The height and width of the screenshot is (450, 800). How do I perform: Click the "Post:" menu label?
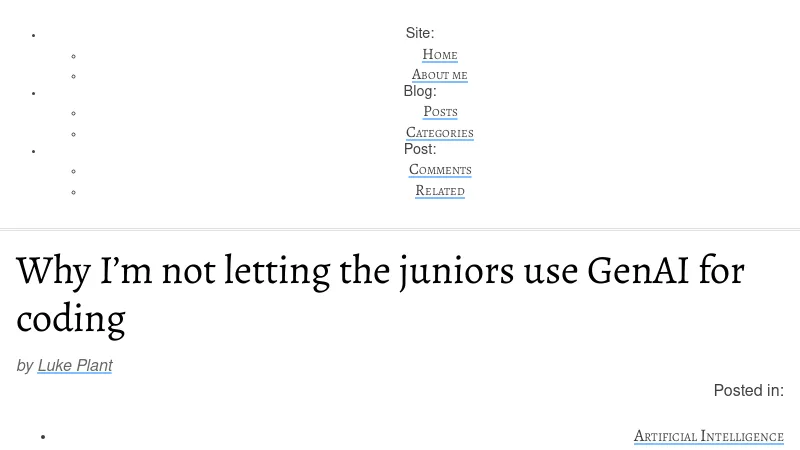tap(420, 149)
